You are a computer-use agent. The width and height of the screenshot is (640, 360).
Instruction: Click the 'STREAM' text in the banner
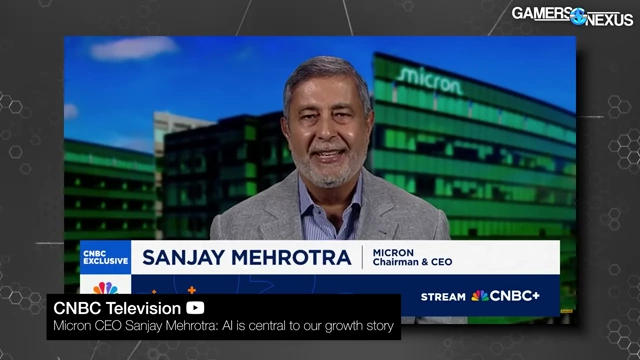coord(443,297)
